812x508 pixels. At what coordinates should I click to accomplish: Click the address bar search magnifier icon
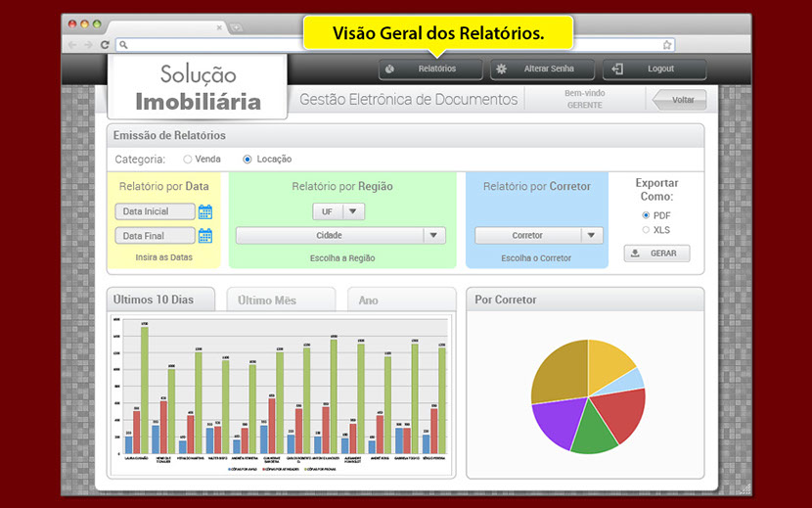point(123,45)
